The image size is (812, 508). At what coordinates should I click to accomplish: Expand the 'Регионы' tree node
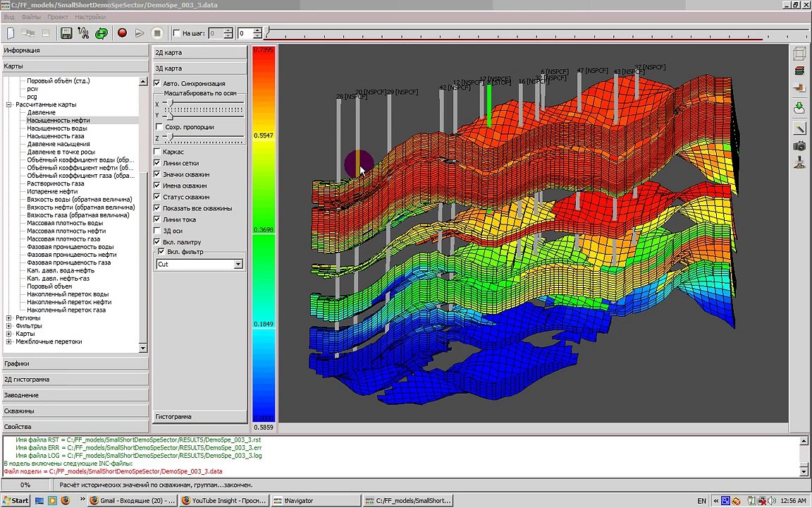(8, 318)
